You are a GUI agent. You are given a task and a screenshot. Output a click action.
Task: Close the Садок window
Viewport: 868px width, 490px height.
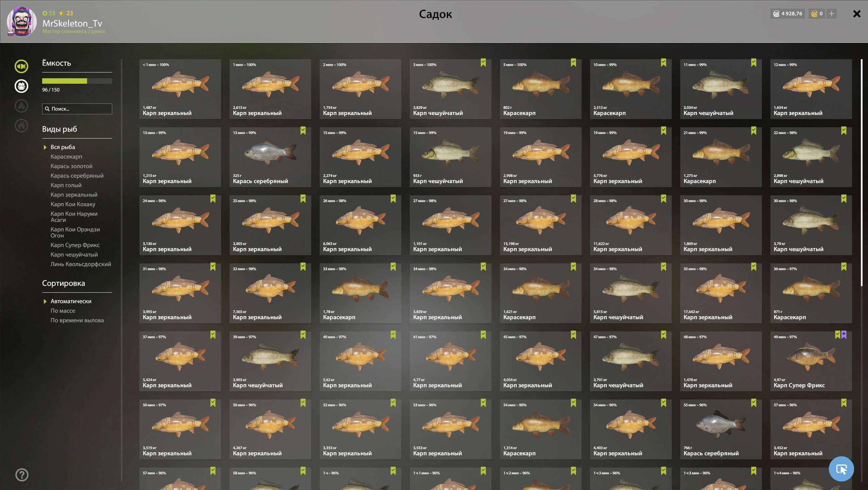(x=857, y=14)
